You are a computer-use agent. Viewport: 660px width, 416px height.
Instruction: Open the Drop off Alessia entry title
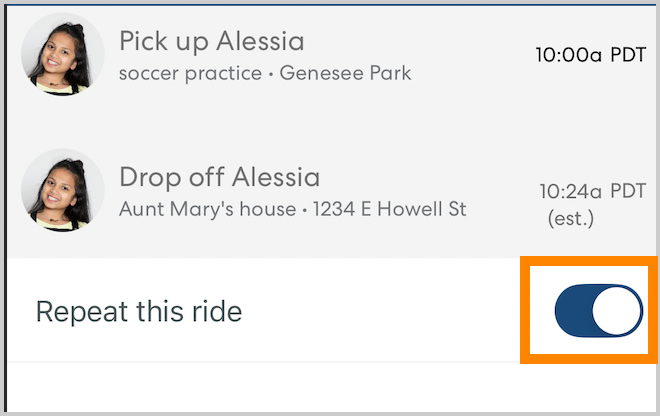[x=219, y=178]
